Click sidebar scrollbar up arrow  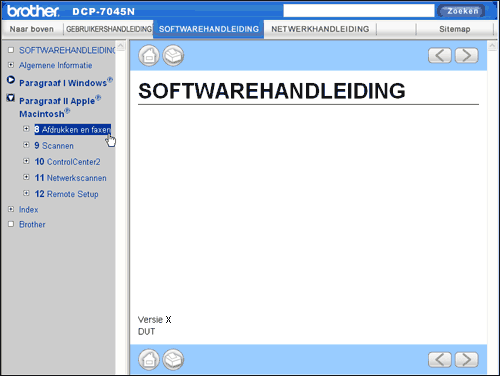[x=121, y=46]
